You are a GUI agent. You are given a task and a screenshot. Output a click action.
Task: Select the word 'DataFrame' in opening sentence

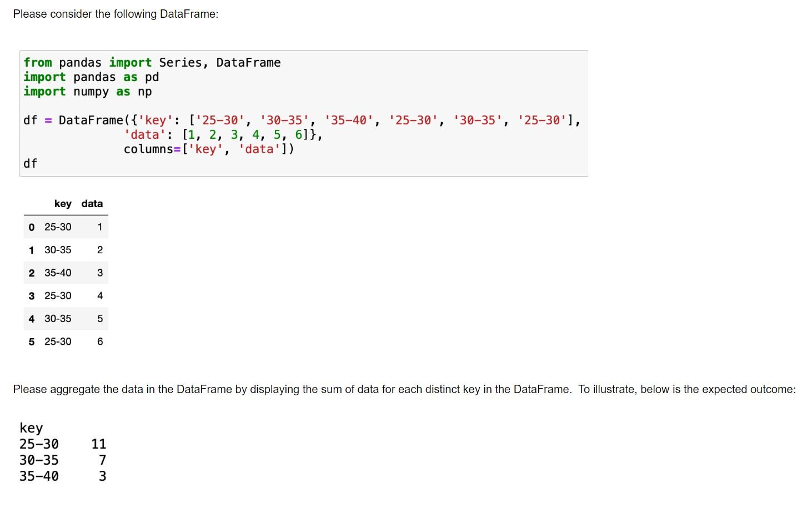tap(188, 13)
